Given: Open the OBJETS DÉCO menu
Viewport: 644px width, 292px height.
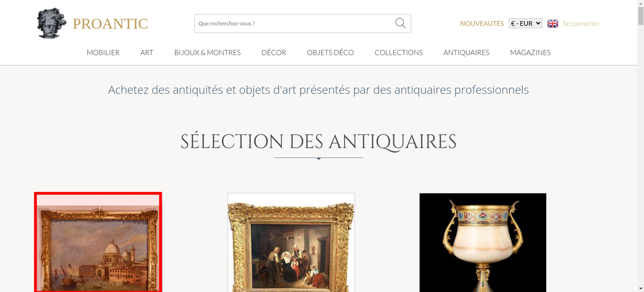Looking at the screenshot, I should (x=330, y=52).
